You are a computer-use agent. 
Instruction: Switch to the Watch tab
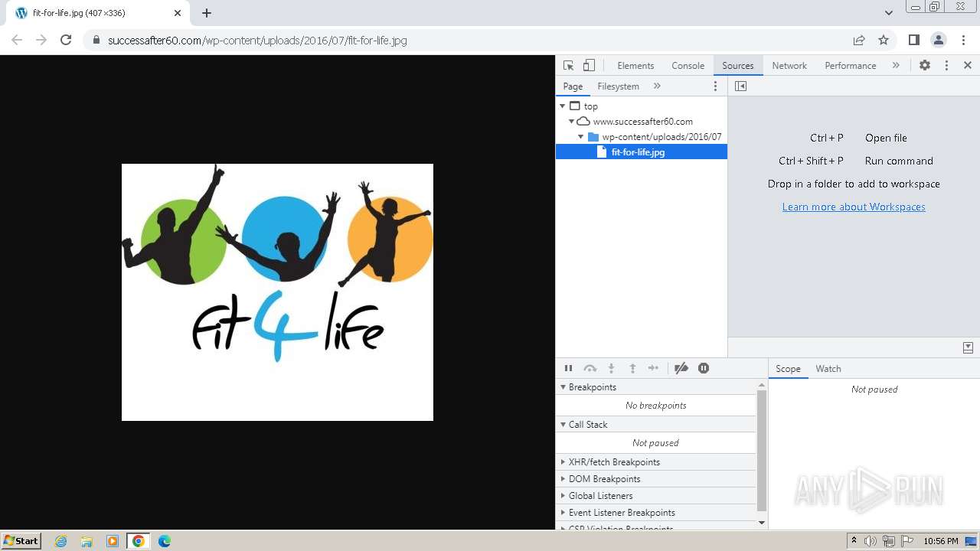pos(828,369)
